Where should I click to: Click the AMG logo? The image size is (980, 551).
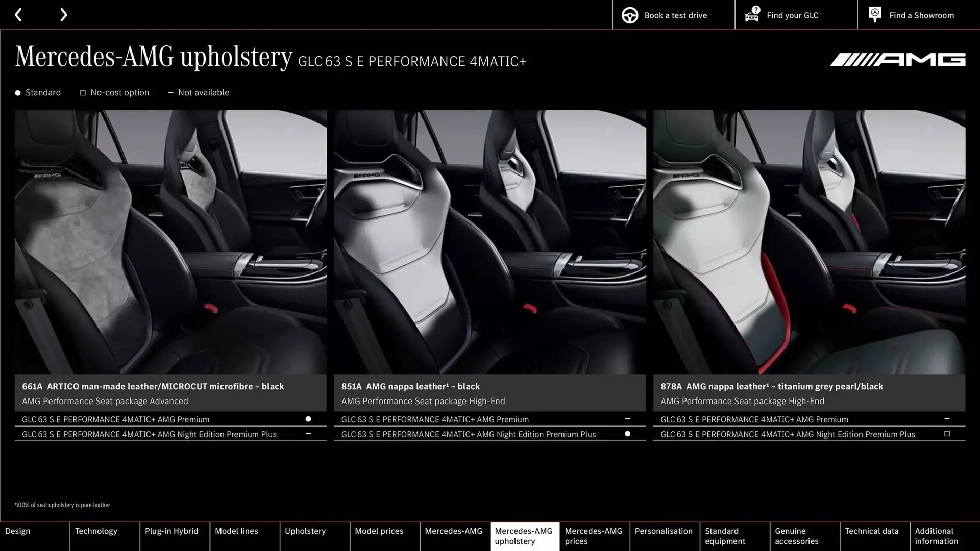(898, 60)
